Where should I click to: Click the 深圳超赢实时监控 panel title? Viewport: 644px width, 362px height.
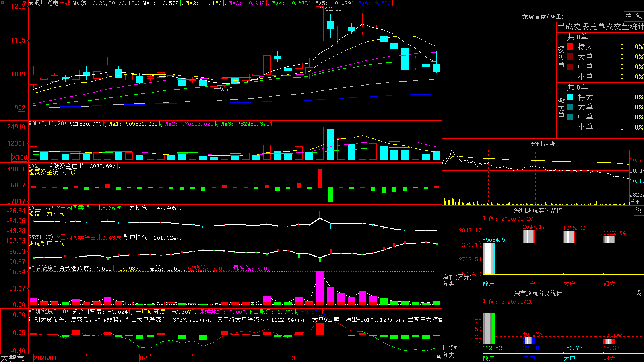click(x=538, y=210)
